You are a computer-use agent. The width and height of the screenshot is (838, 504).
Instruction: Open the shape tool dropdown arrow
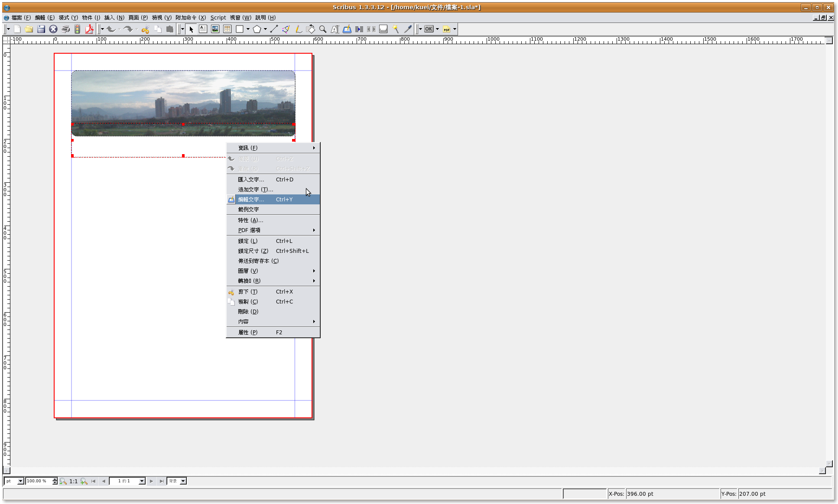[x=248, y=29]
